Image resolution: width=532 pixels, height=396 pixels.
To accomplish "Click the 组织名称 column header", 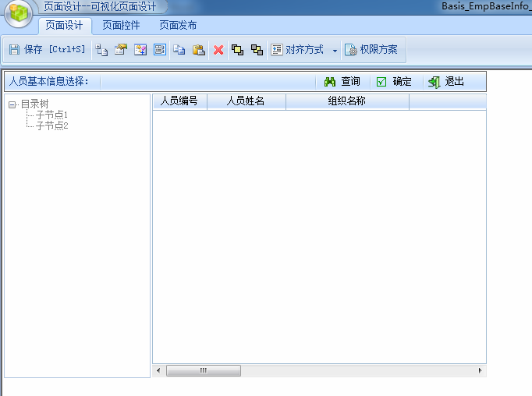I will point(347,101).
